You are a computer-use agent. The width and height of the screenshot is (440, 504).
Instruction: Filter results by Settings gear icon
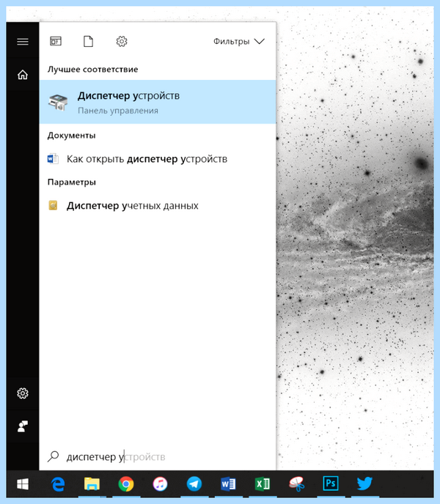tap(122, 42)
